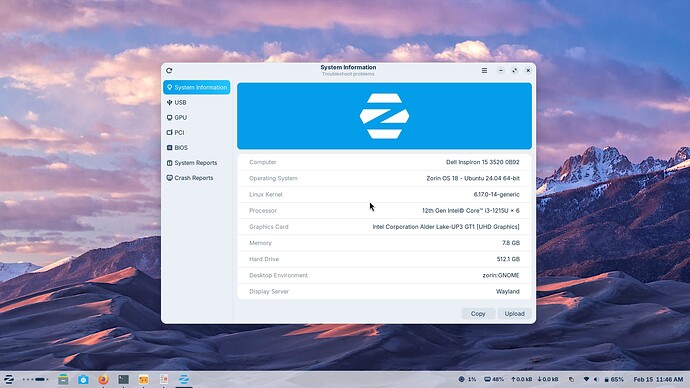The image size is (690, 388).
Task: Open the System Reports section
Action: 196,163
